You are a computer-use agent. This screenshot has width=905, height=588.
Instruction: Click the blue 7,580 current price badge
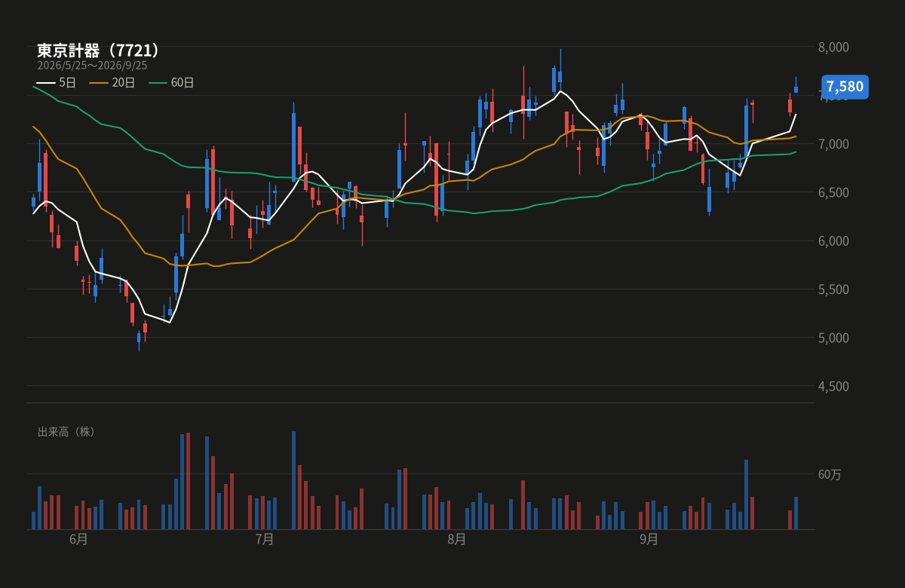coord(845,87)
